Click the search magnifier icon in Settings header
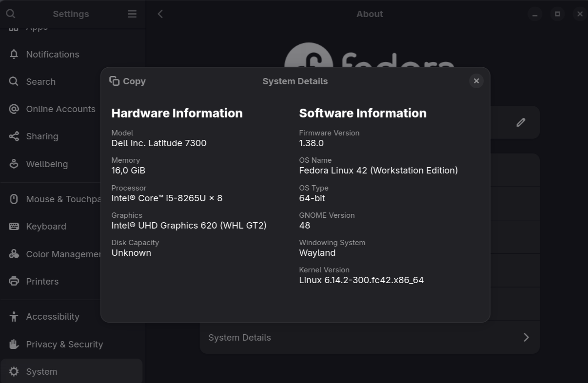This screenshot has height=383, width=588. 10,14
